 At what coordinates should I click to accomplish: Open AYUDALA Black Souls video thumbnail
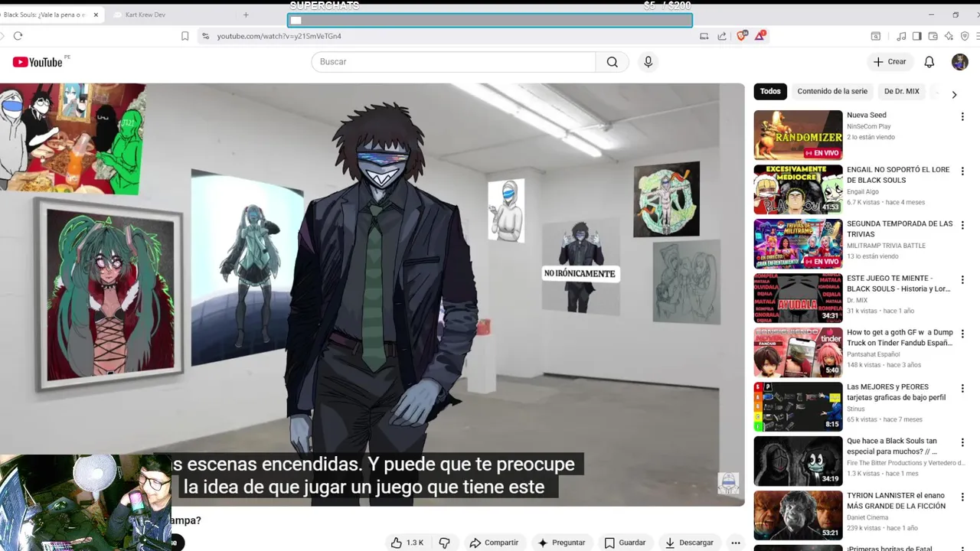(x=798, y=298)
